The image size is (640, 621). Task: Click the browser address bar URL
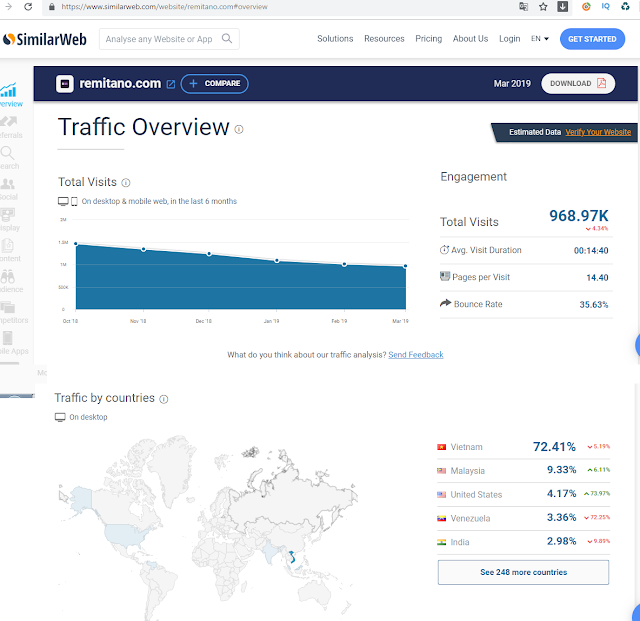click(164, 7)
